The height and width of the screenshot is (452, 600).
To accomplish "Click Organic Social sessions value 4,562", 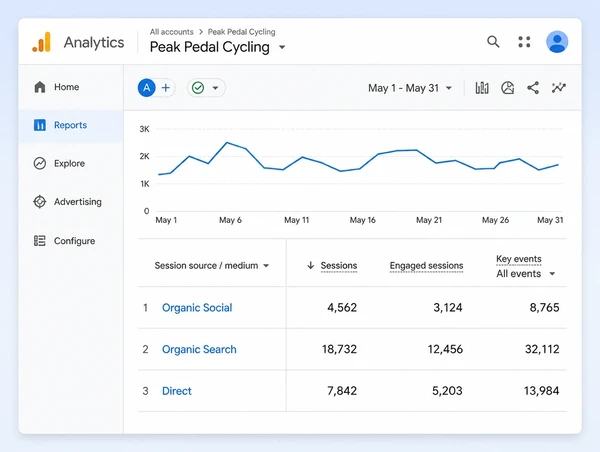I will [x=342, y=307].
